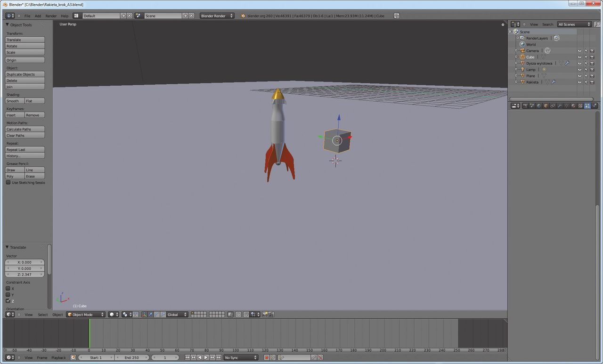Open the Modifiers wrench tab icon
This screenshot has width=603, height=364.
click(x=560, y=105)
